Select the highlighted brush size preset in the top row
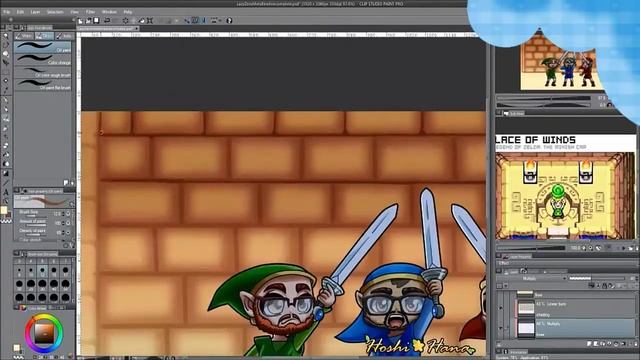Image resolution: width=640 pixels, height=360 pixels. coord(42,271)
